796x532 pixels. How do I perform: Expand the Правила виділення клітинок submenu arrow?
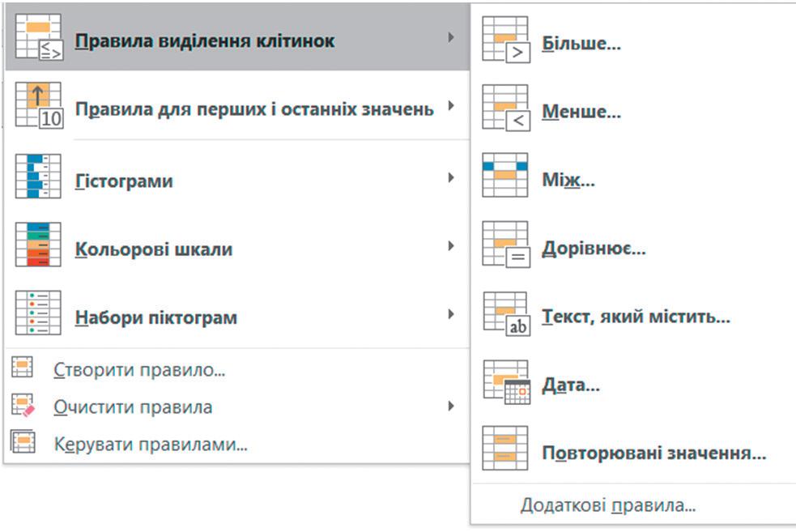click(x=451, y=37)
